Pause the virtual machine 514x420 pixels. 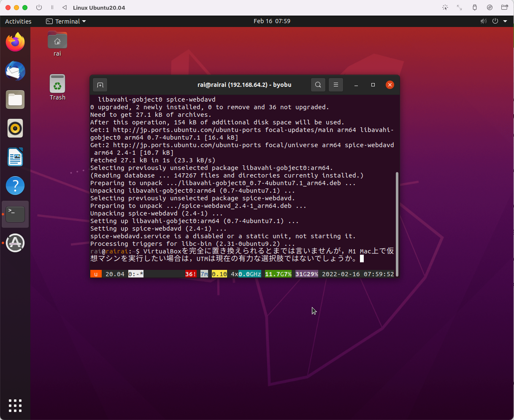[52, 8]
